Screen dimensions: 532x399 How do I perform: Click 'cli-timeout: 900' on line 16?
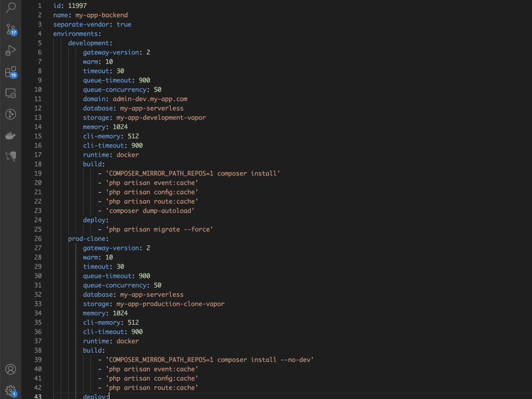(113, 146)
